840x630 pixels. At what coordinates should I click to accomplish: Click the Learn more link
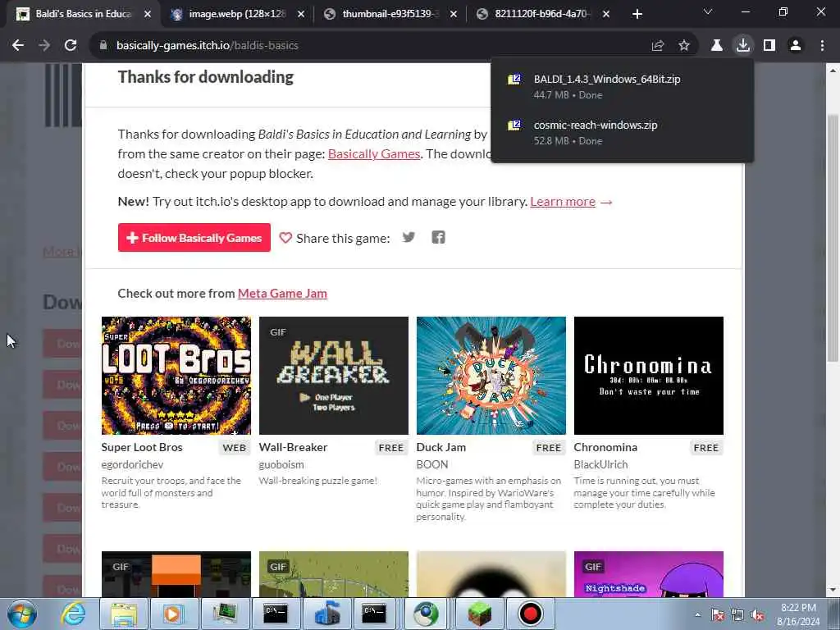pyautogui.click(x=563, y=202)
